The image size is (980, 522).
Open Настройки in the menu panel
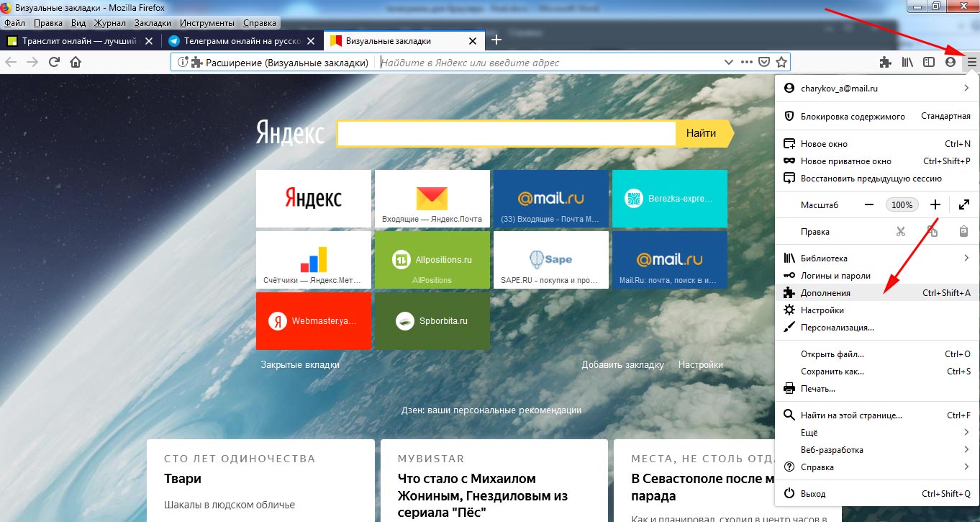tap(876, 310)
